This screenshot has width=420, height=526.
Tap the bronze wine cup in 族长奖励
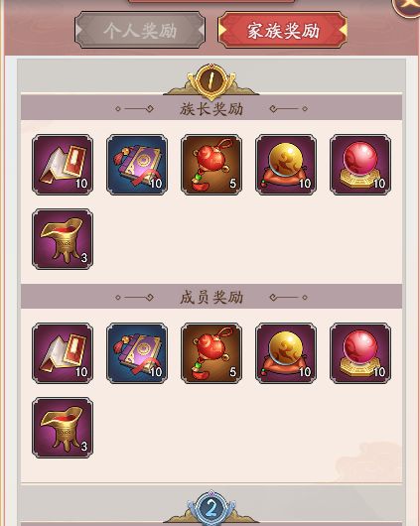tap(63, 239)
